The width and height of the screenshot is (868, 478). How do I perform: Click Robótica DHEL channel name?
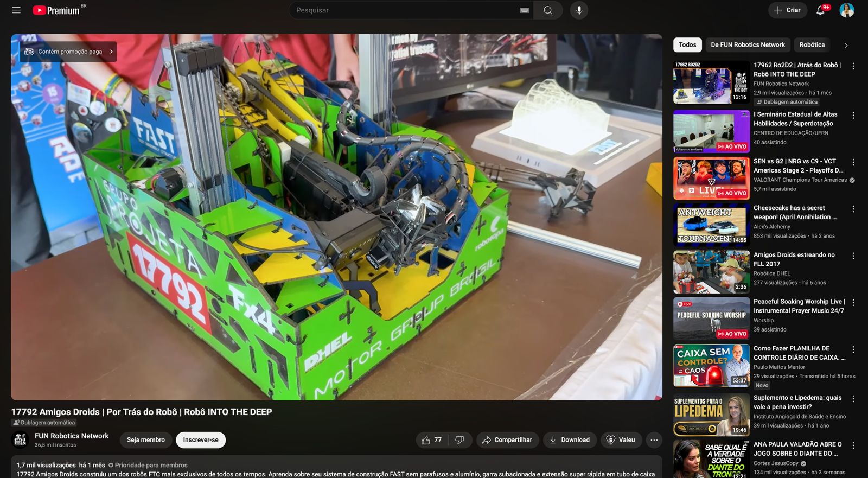(x=772, y=273)
